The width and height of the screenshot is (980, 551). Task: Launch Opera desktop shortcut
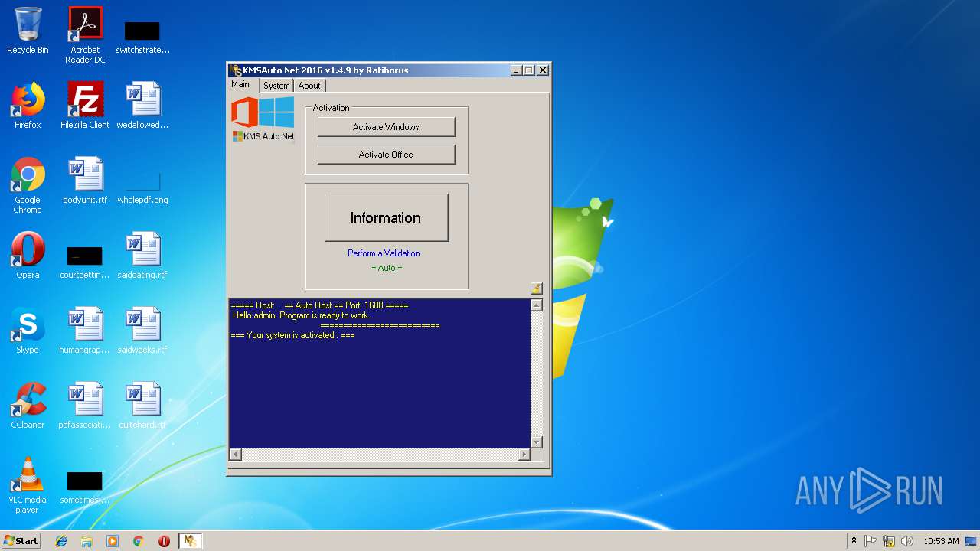pos(28,256)
